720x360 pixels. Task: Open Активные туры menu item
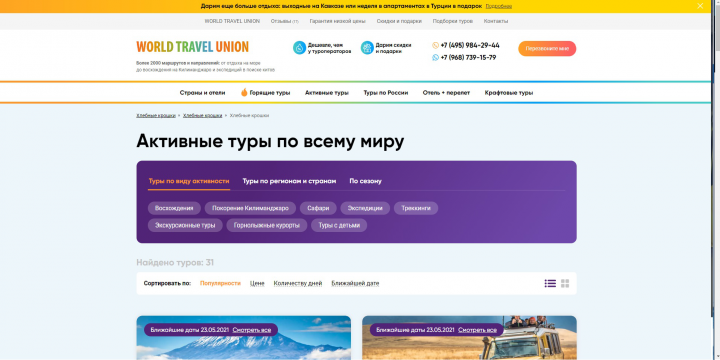click(326, 93)
